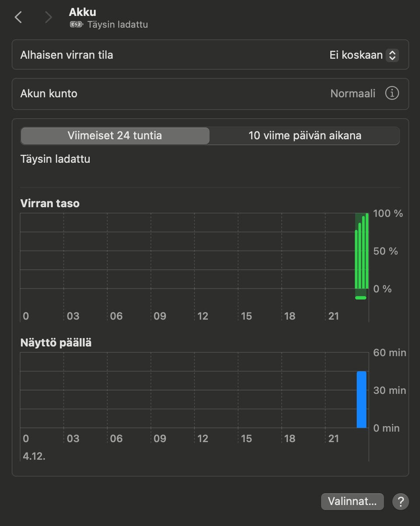Click the Normaali battery health status
The image size is (420, 526).
pyautogui.click(x=353, y=94)
